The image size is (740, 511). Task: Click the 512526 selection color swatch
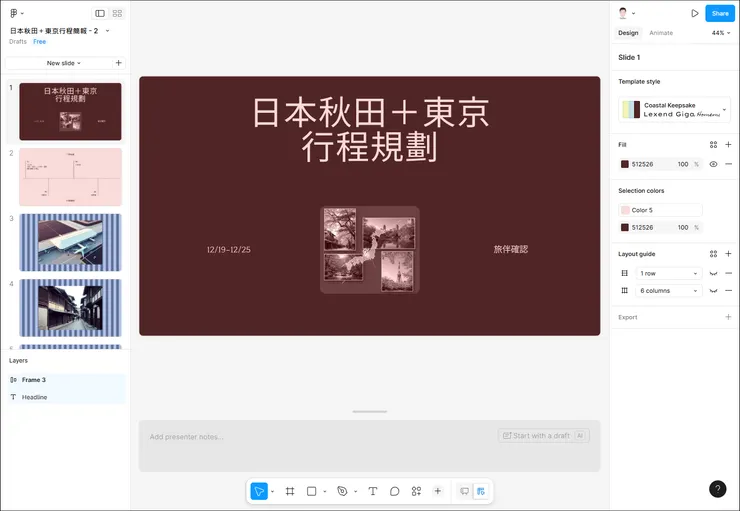[624, 227]
